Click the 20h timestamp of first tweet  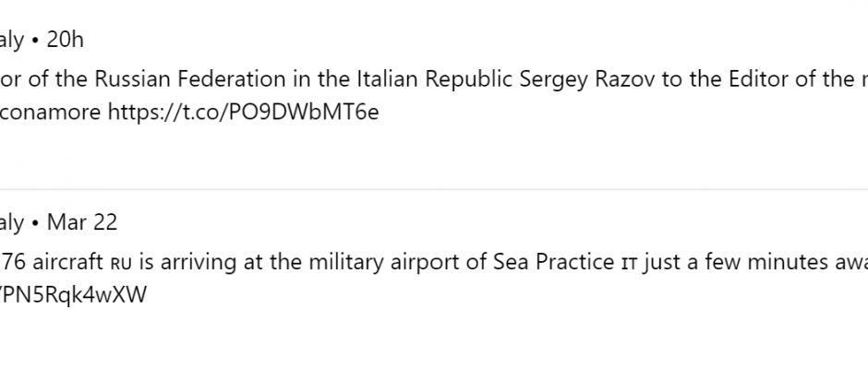(65, 40)
